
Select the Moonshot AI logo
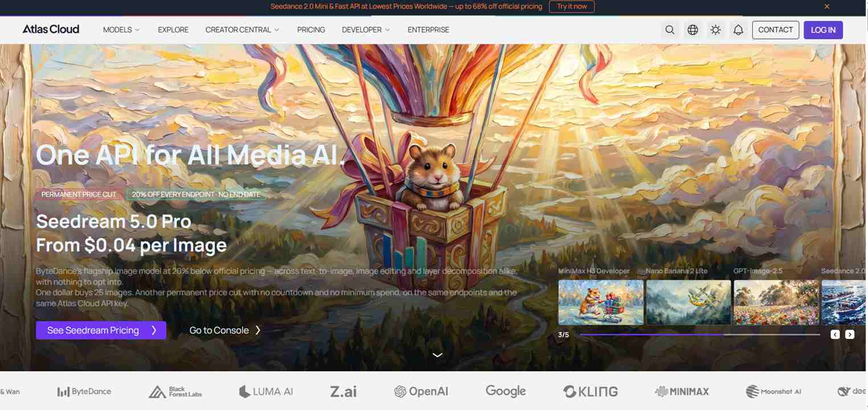click(773, 391)
